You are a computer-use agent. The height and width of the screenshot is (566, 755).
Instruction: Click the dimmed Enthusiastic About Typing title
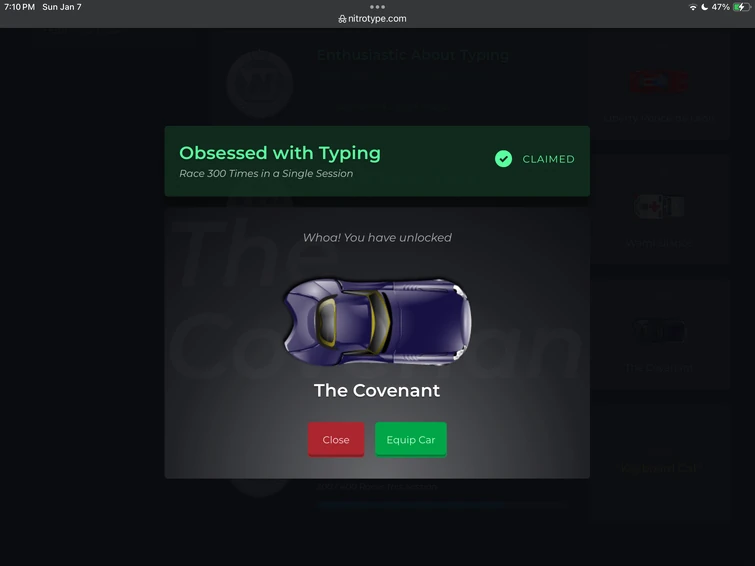tap(413, 55)
